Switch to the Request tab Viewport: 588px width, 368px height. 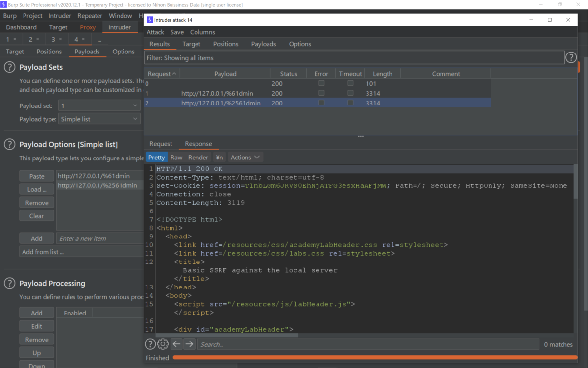pyautogui.click(x=161, y=144)
